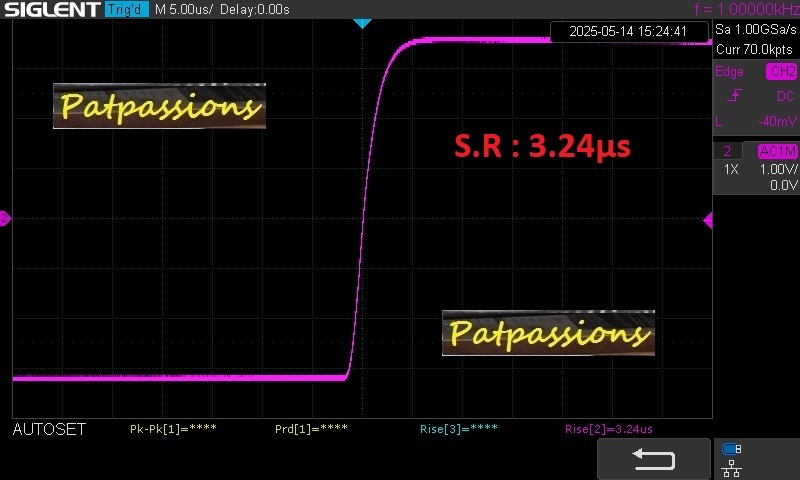Open the M 5.00us timebase setting
Viewport: 800px width, 480px height.
[x=184, y=9]
